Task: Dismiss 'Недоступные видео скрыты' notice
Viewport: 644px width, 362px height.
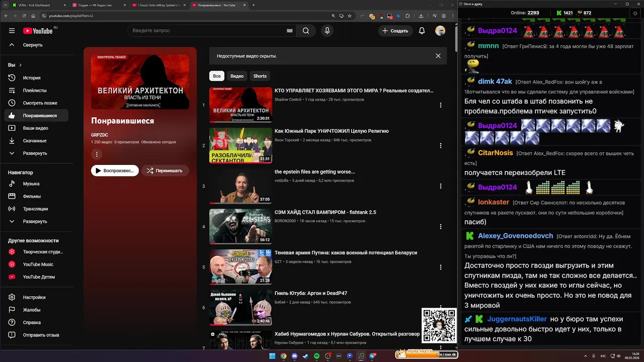Action: pyautogui.click(x=438, y=56)
